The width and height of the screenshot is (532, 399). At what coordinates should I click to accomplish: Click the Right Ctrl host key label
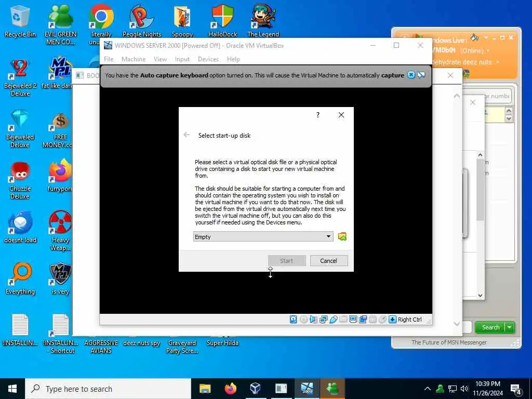tap(409, 320)
